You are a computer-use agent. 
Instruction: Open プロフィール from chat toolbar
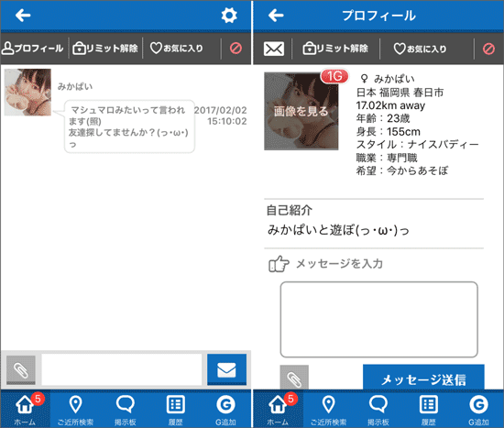pos(33,49)
